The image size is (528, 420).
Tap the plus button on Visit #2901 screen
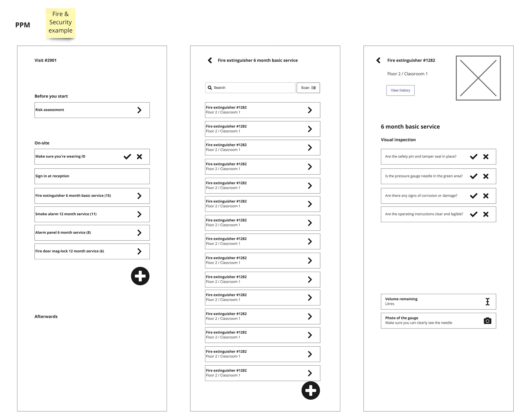[140, 276]
